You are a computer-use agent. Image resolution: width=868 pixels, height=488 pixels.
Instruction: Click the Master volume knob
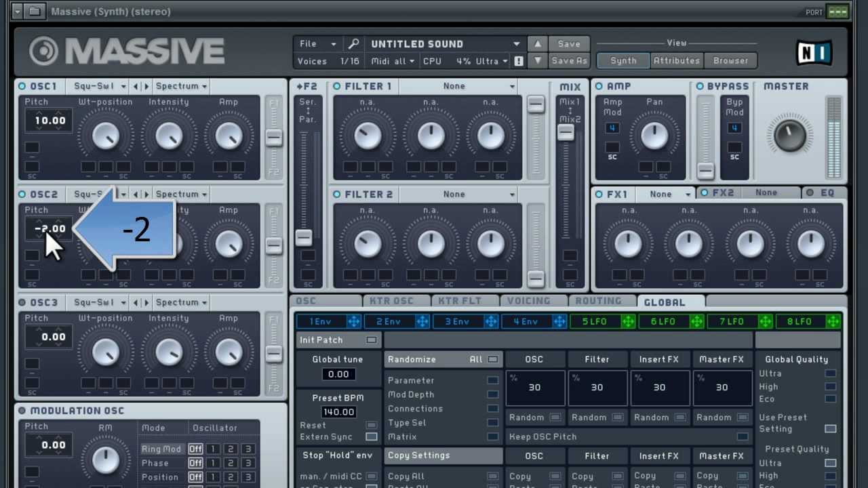(x=790, y=134)
